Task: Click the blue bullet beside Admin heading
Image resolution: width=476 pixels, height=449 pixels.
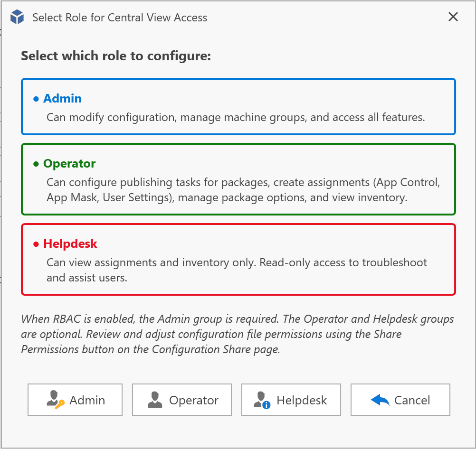Action: [36, 99]
